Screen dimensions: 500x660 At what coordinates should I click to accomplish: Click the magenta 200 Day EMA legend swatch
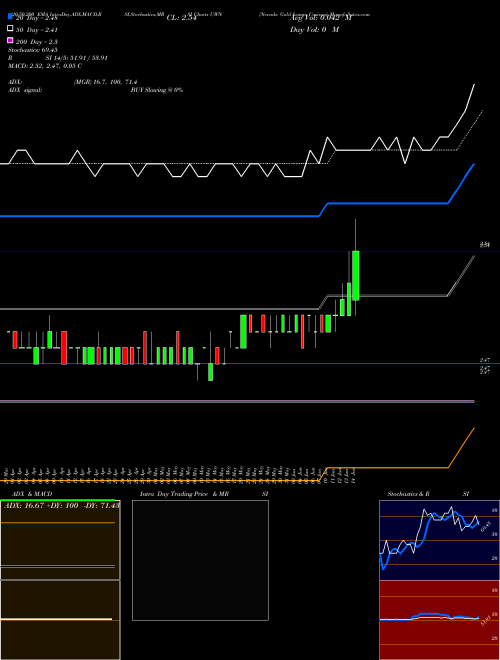coord(10,40)
